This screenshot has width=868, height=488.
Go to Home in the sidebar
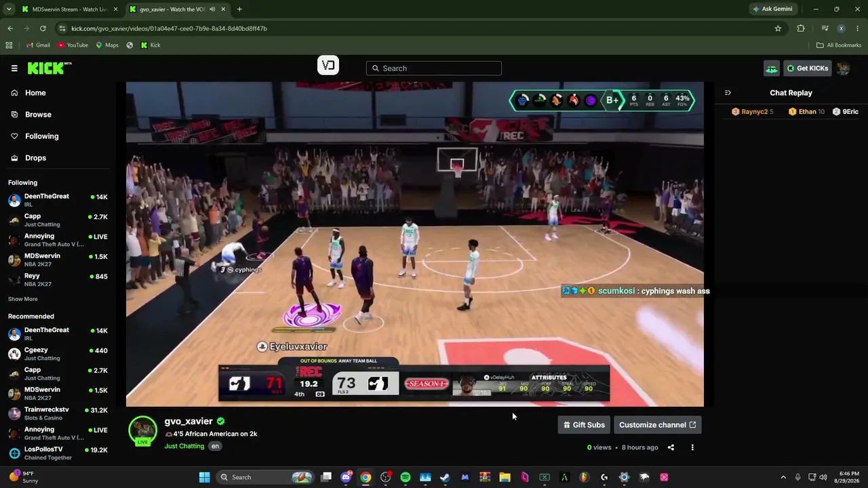pos(35,93)
